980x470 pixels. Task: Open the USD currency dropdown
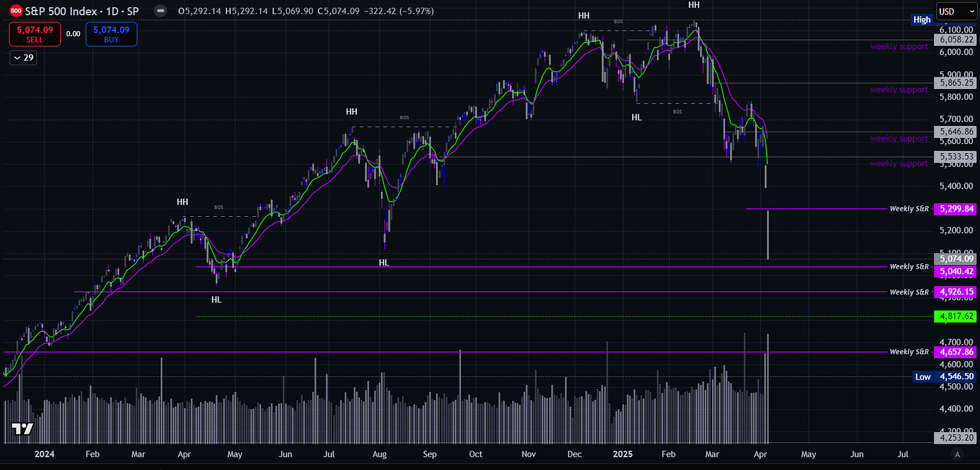pos(955,11)
